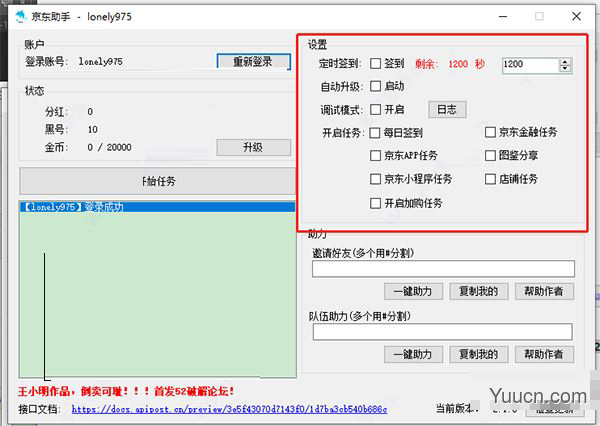Click the 重新登录 button

[253, 61]
